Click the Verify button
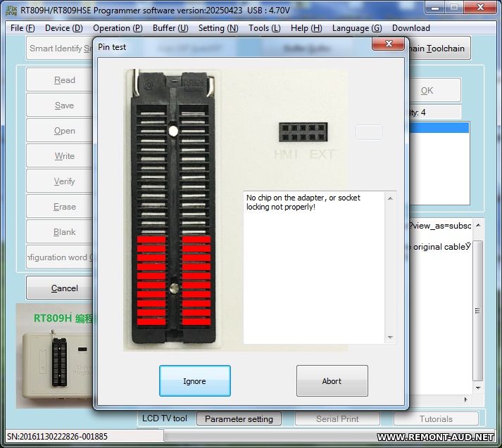502x448 pixels. click(x=60, y=181)
